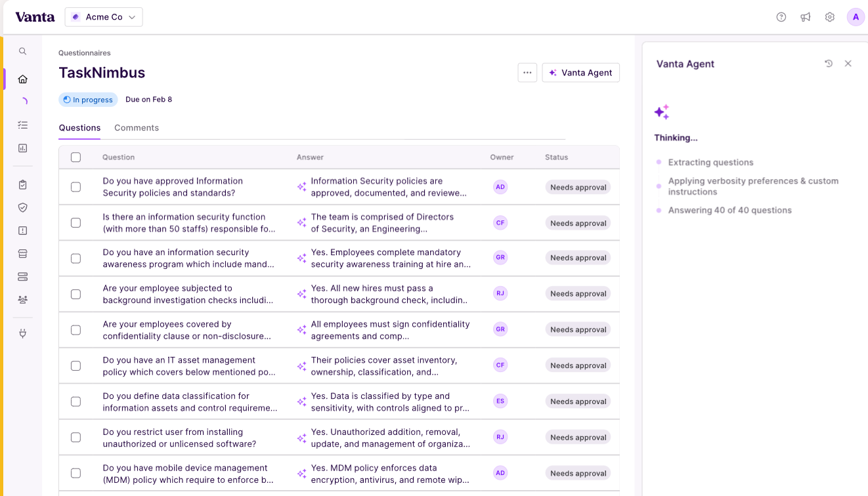Screen dimensions: 868x496
Task: Open the servers icon in the sidebar
Action: click(x=22, y=276)
